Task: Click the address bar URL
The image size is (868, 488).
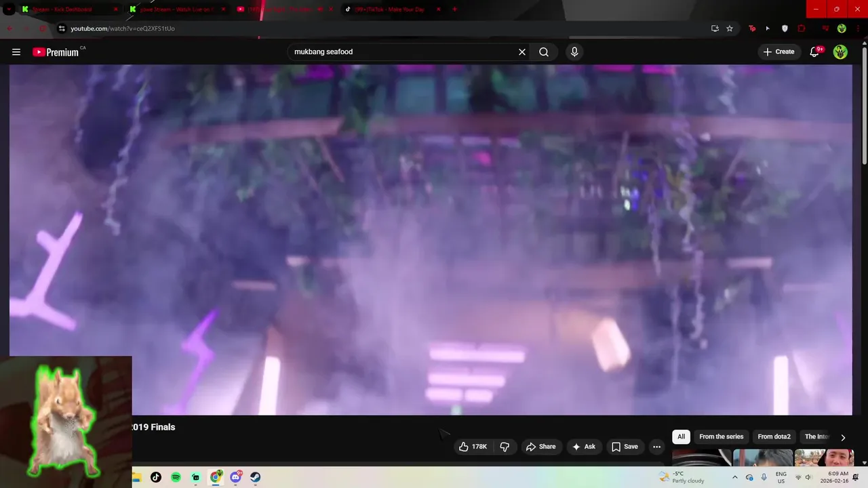Action: (123, 28)
